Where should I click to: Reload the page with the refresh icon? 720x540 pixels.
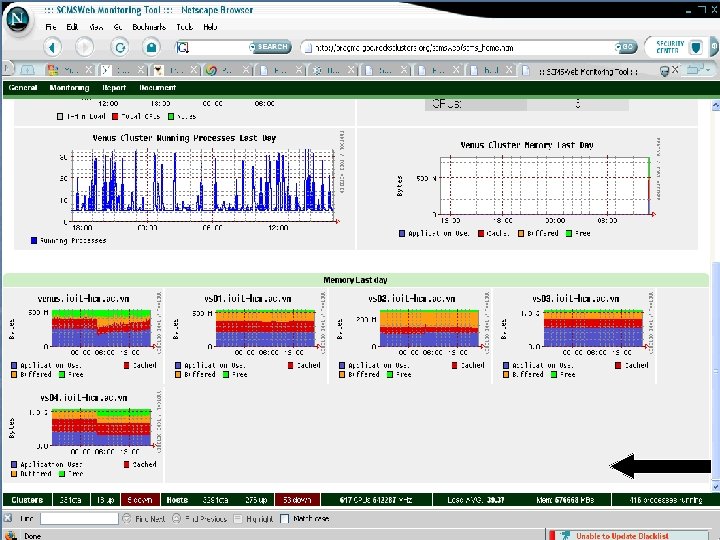[x=120, y=47]
